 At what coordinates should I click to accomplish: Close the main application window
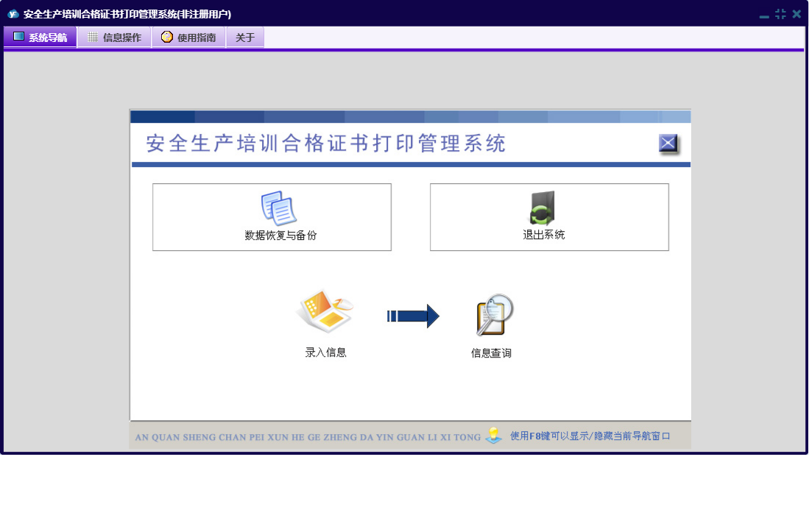point(796,14)
